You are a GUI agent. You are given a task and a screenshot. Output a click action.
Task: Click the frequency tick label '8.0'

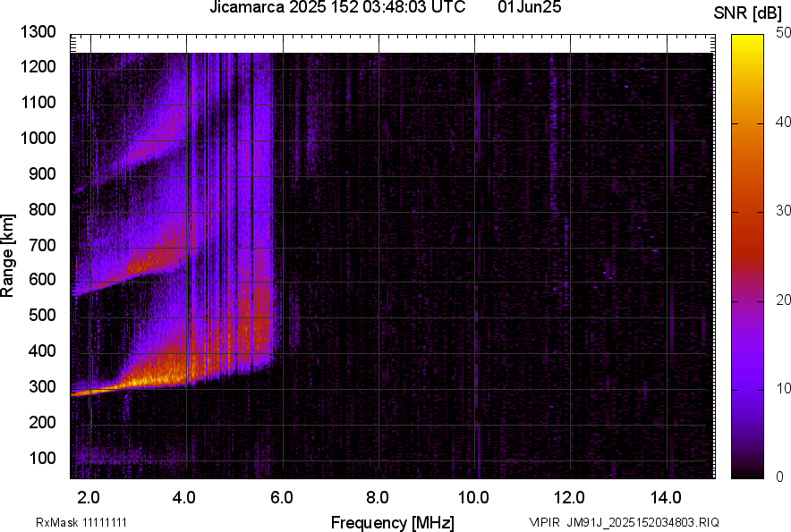click(x=378, y=498)
